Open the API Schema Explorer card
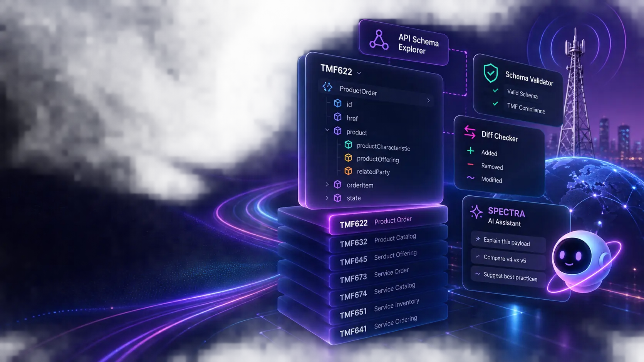644x362 pixels. (404, 43)
